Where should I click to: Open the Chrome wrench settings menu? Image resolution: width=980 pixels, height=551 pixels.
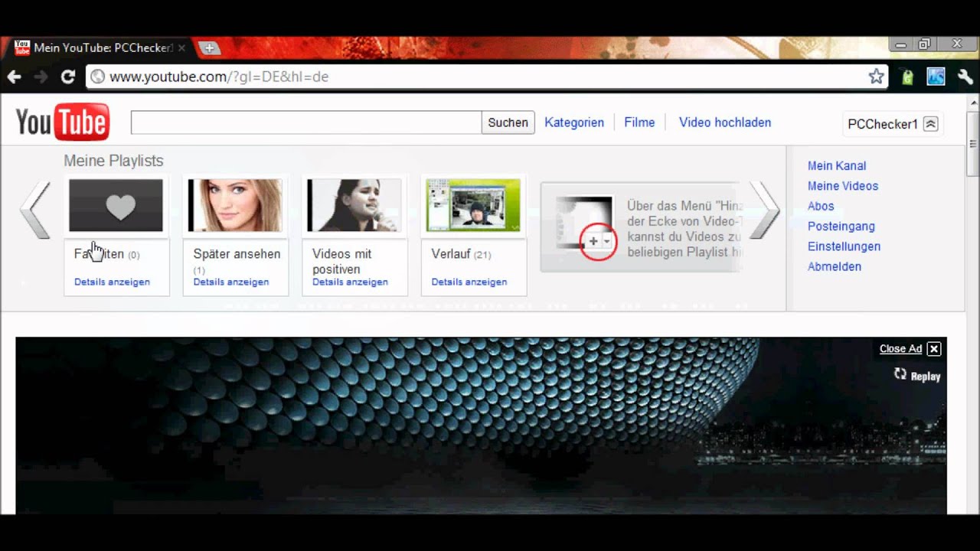[965, 77]
